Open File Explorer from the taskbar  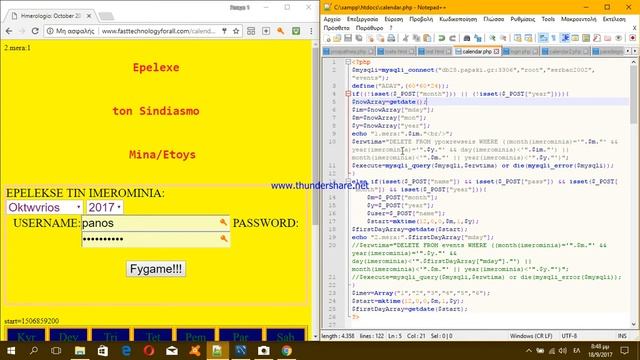(80, 351)
